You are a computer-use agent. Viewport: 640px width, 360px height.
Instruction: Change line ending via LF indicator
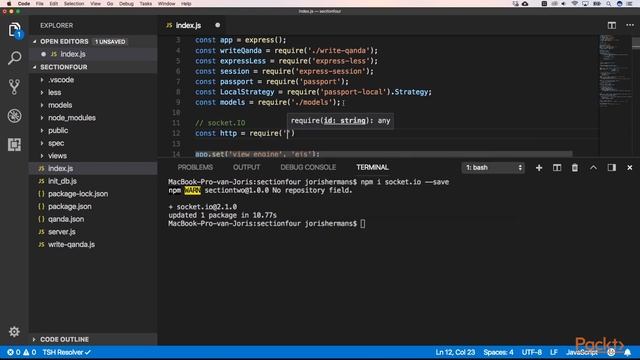554,352
